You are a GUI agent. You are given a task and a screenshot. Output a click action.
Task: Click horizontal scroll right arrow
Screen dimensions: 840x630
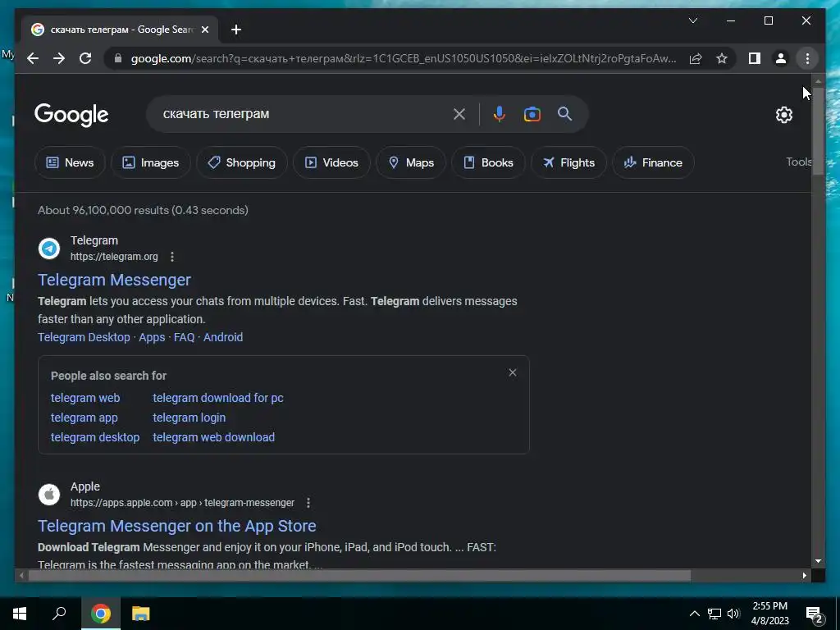804,575
